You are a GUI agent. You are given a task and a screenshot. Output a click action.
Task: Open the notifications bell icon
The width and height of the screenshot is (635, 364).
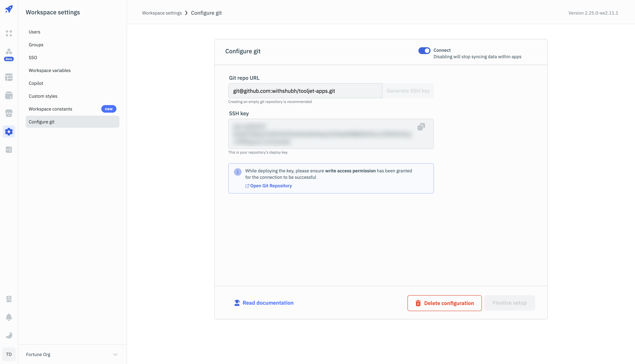(9, 317)
